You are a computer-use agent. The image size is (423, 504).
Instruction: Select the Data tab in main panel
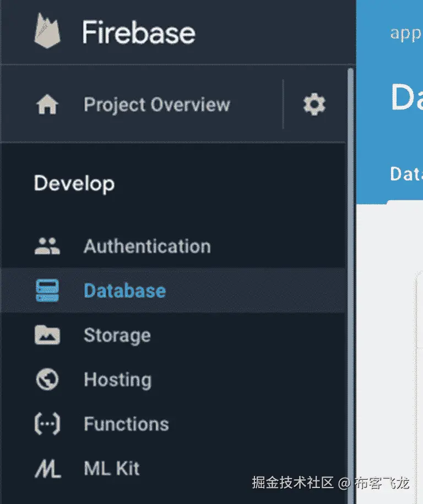(x=406, y=174)
